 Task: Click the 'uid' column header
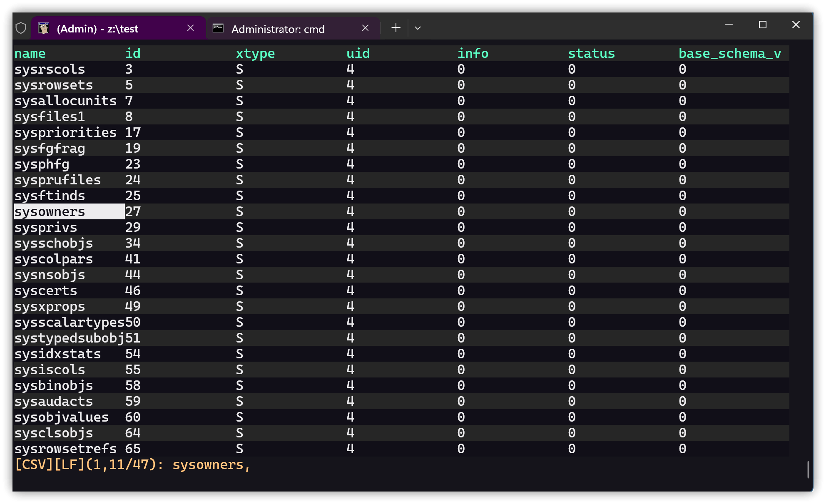pos(358,53)
